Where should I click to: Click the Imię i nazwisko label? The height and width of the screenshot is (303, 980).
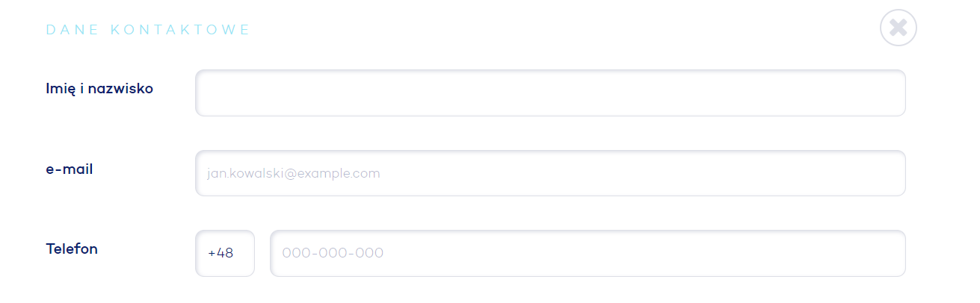[x=99, y=89]
